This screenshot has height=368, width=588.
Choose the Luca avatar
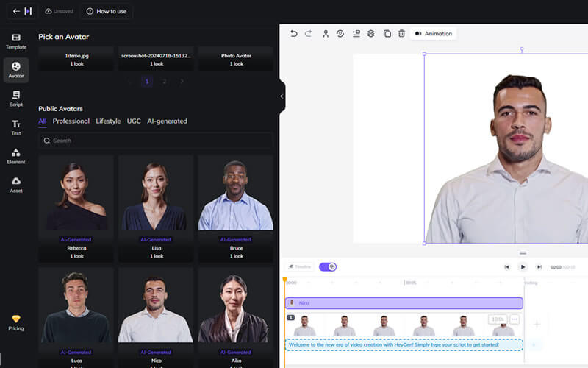point(76,318)
